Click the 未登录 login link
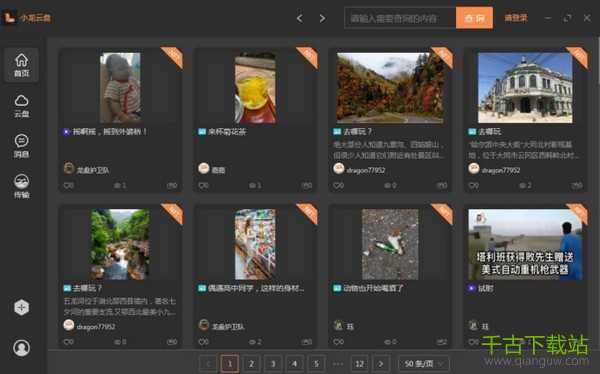The height and width of the screenshot is (374, 600). (x=516, y=18)
